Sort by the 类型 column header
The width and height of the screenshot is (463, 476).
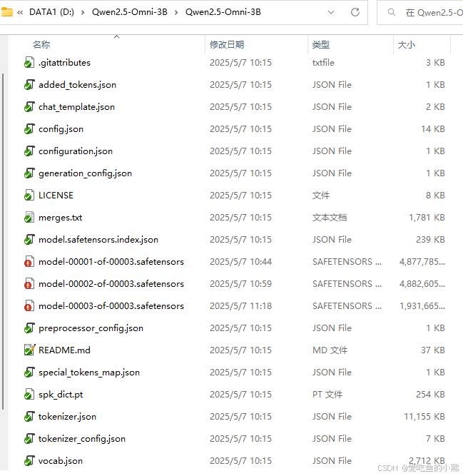(x=321, y=45)
